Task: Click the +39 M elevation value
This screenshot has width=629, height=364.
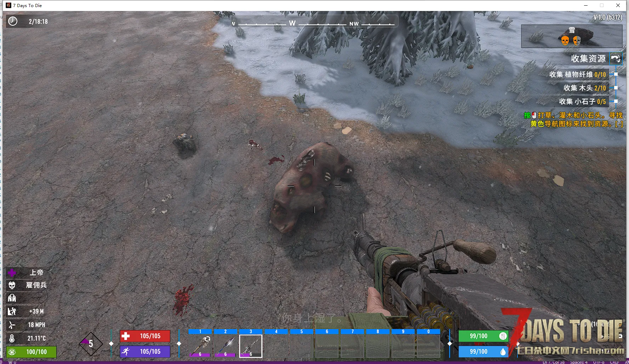Action: [36, 311]
